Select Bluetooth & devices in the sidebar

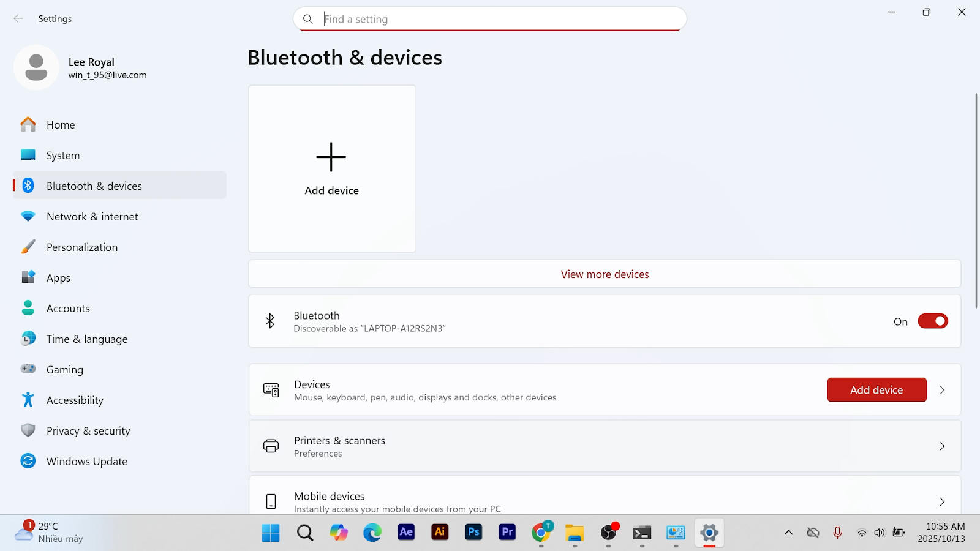click(x=120, y=186)
